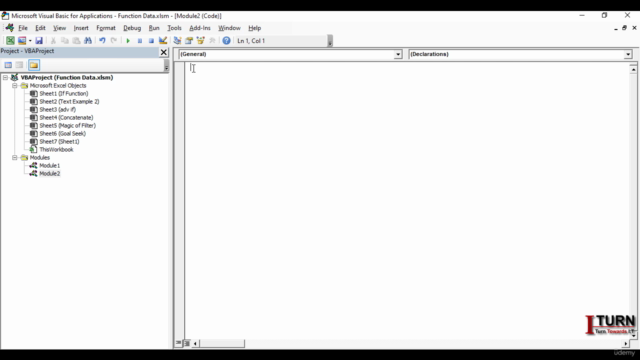This screenshot has width=640, height=360.
Task: Undo the last action
Action: [102, 40]
